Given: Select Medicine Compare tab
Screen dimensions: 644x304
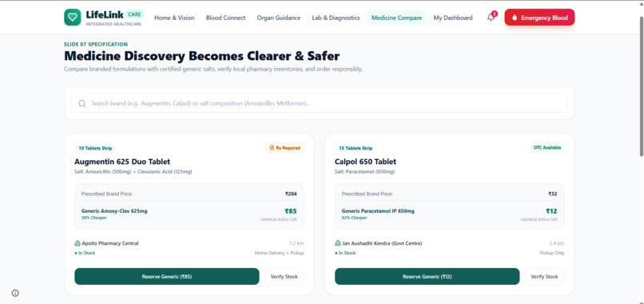Looking at the screenshot, I should pos(396,18).
